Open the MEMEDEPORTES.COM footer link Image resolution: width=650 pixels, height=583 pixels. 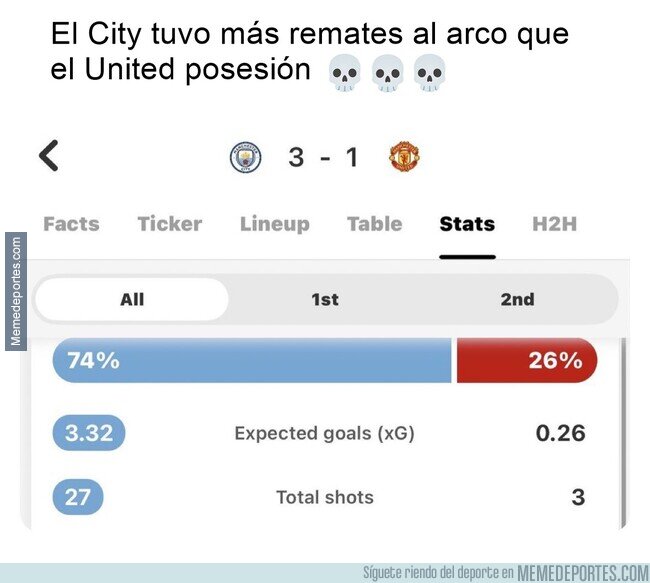[583, 573]
